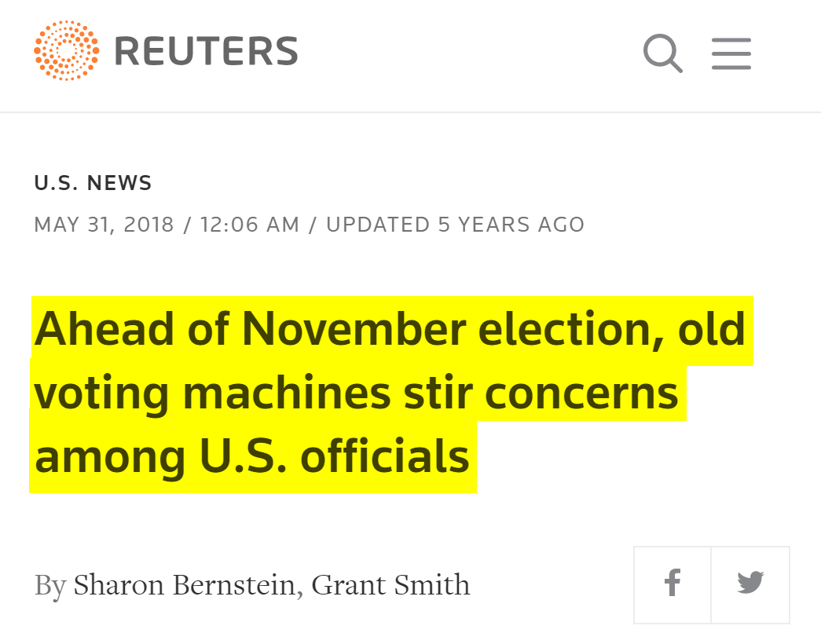Click the 'By' text in the byline

pos(49,585)
